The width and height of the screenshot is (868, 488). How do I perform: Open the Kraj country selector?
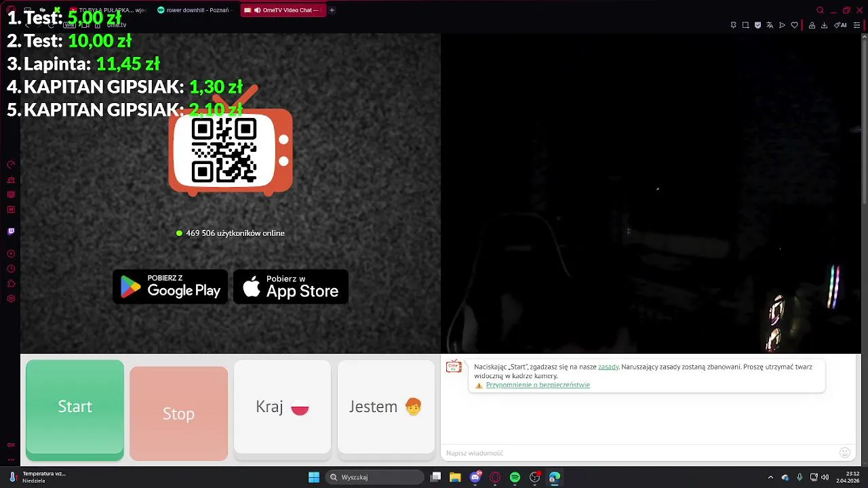pyautogui.click(x=283, y=407)
